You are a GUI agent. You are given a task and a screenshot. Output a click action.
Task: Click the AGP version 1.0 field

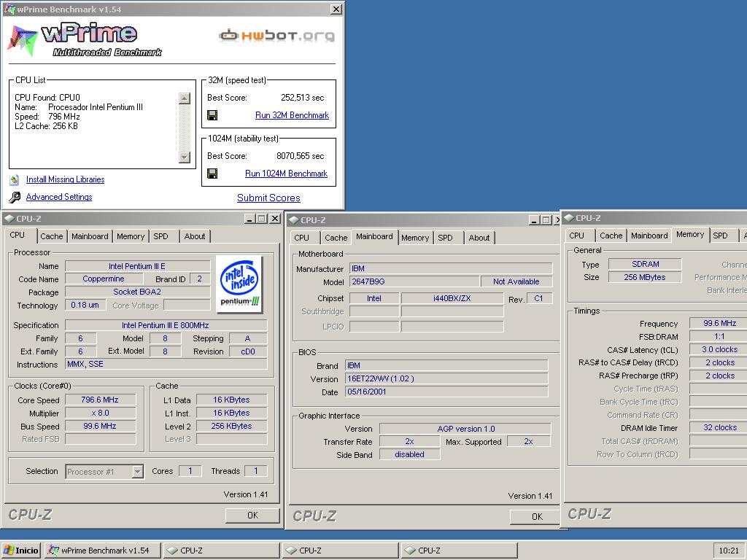pyautogui.click(x=465, y=429)
